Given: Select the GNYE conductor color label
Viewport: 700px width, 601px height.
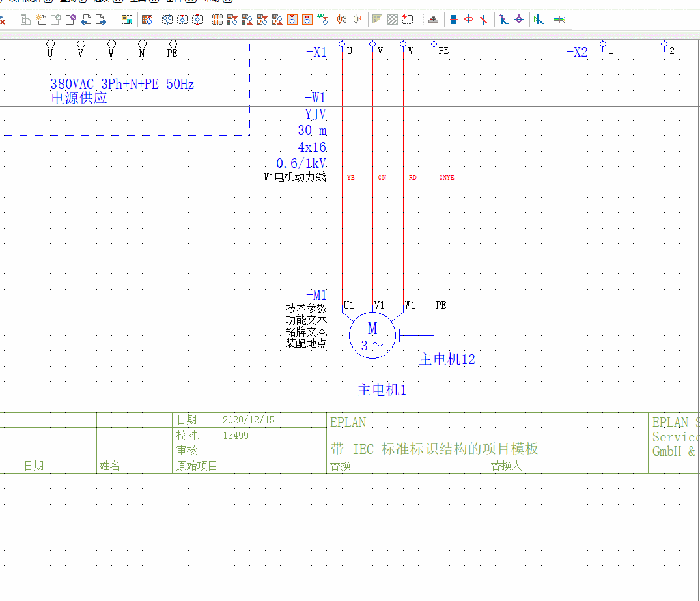Looking at the screenshot, I should click(447, 178).
